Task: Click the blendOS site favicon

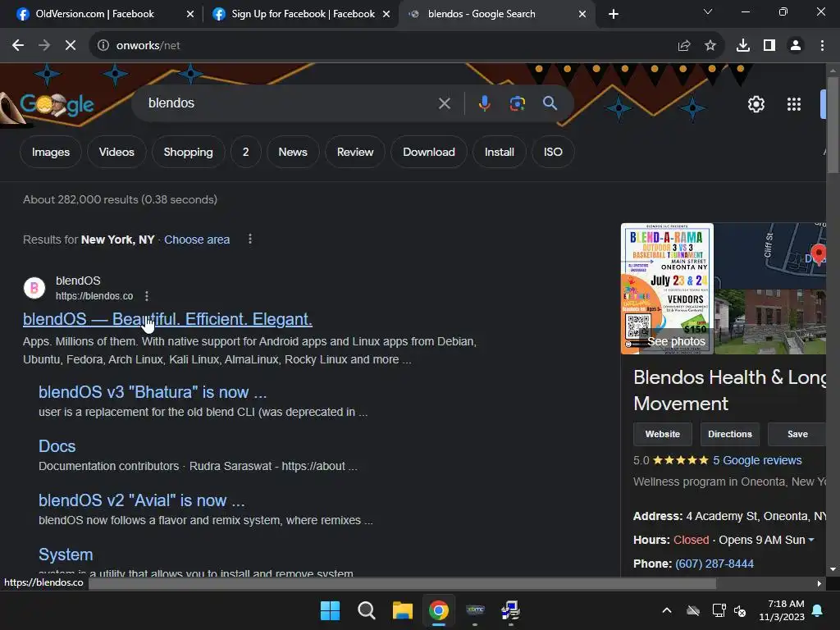Action: 34,288
